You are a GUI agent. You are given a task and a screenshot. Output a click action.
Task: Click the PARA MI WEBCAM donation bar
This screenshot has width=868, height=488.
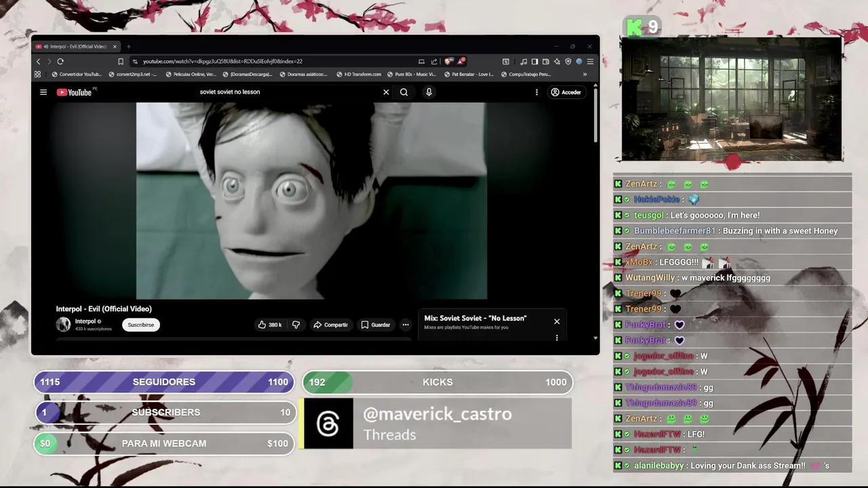pyautogui.click(x=164, y=443)
